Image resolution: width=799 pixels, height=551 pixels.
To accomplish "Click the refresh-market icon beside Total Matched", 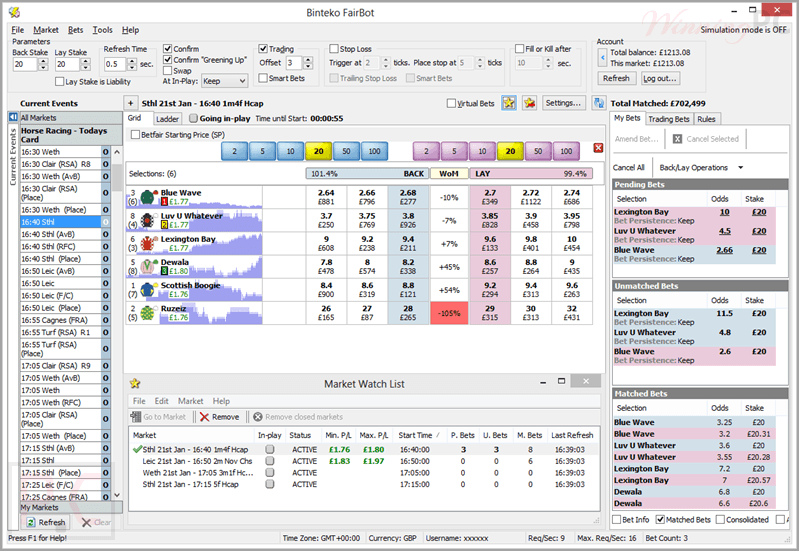I will tap(599, 103).
